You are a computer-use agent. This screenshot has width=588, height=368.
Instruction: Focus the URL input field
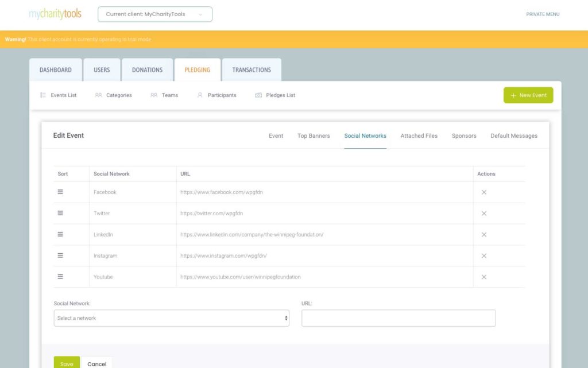(399, 318)
